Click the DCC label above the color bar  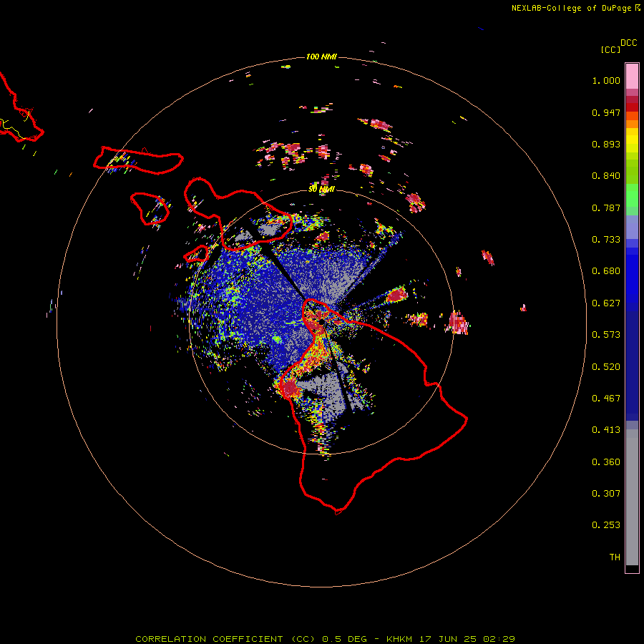point(628,43)
